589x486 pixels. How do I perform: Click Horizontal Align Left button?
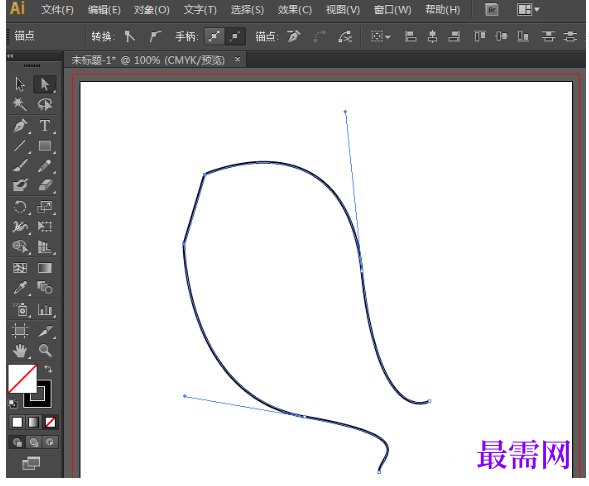tap(411, 36)
